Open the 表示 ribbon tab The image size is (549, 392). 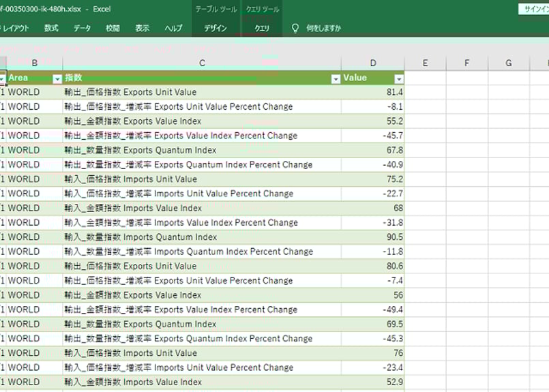click(x=142, y=29)
